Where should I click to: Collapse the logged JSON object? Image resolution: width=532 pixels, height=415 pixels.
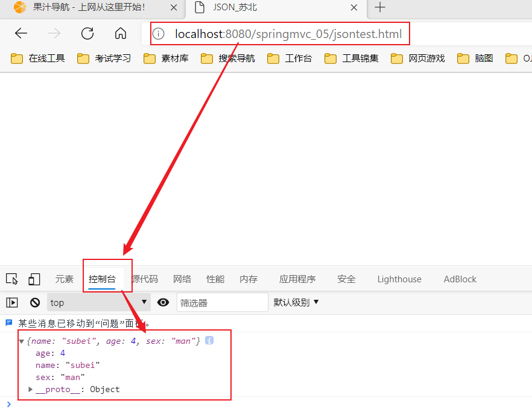point(22,341)
